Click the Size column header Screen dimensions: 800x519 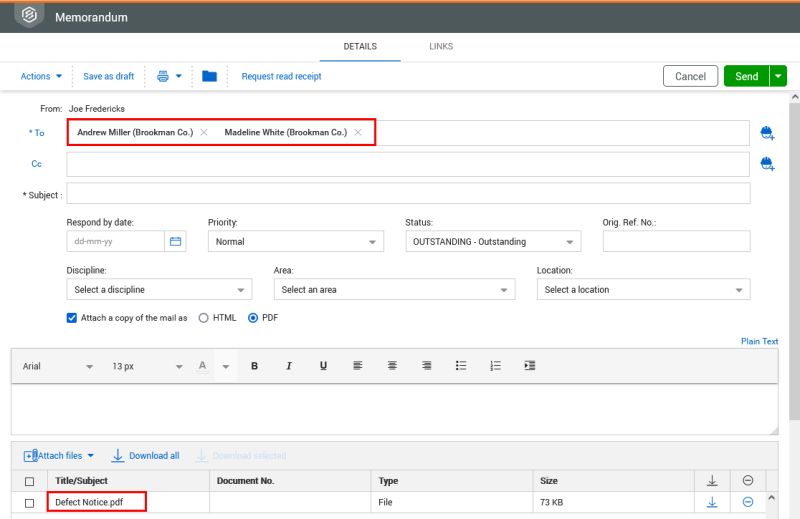[x=548, y=481]
